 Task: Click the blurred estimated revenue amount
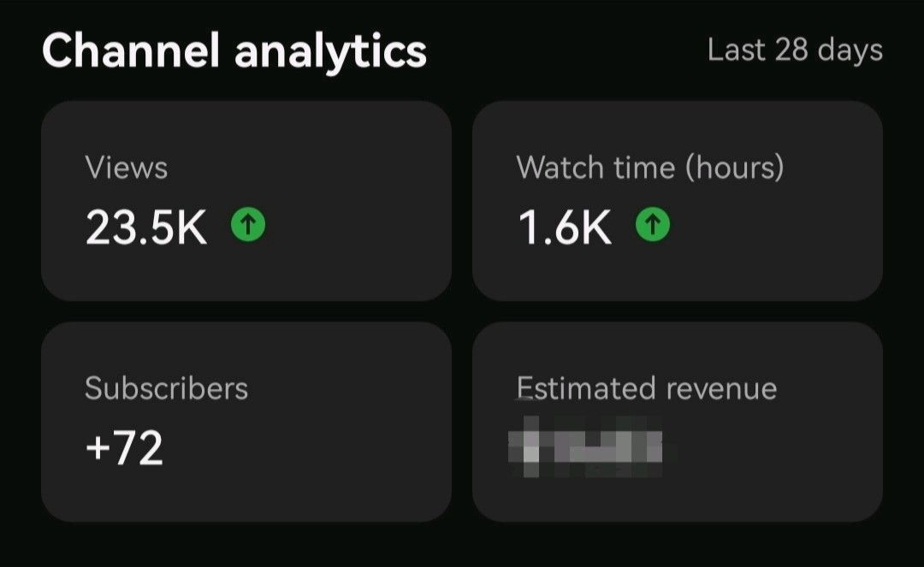coord(585,446)
